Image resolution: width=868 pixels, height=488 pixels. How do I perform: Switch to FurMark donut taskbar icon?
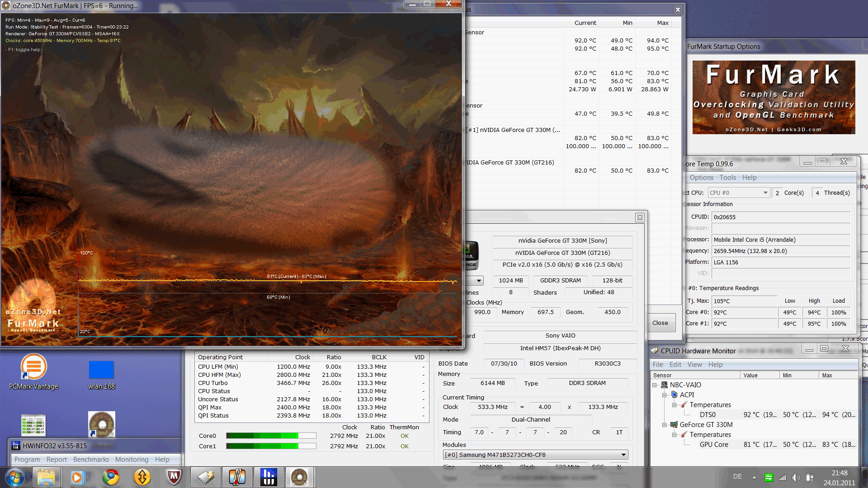[299, 477]
